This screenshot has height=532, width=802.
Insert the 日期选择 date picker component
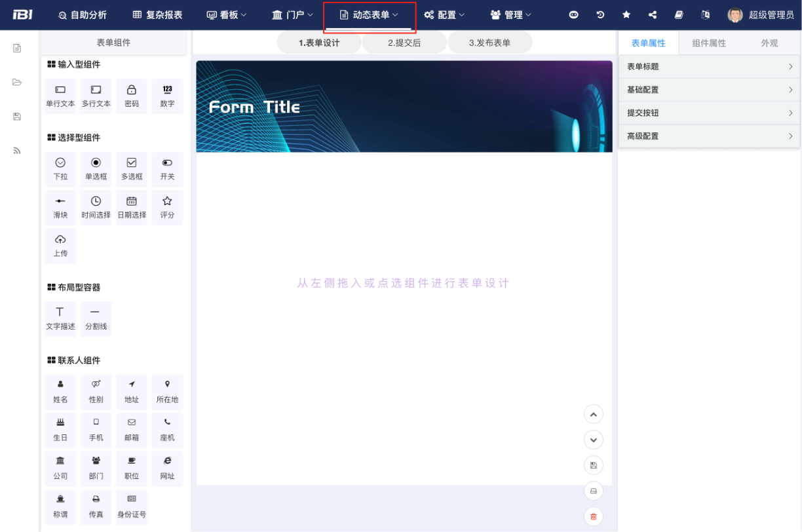tap(132, 207)
